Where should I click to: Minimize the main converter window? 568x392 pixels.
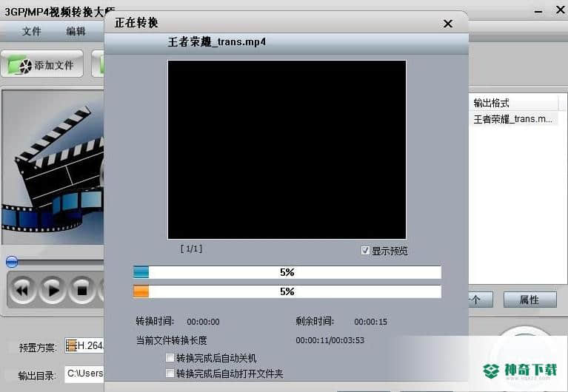click(538, 11)
